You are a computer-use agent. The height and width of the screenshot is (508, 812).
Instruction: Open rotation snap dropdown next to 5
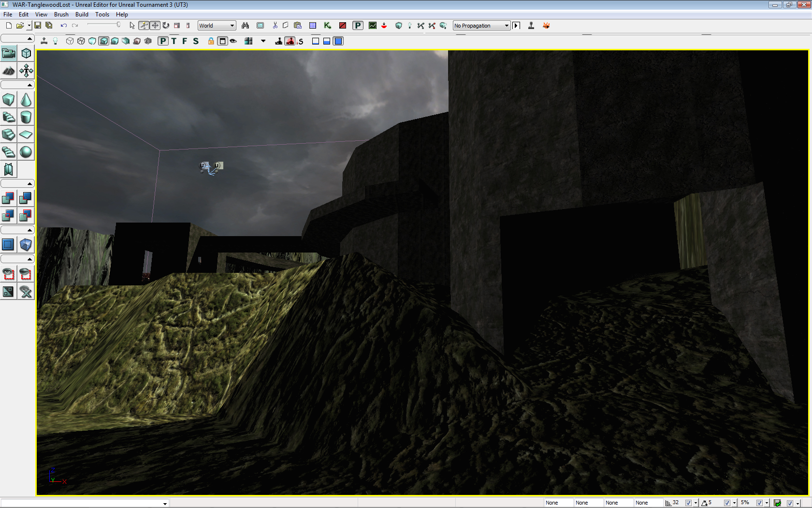pos(734,503)
